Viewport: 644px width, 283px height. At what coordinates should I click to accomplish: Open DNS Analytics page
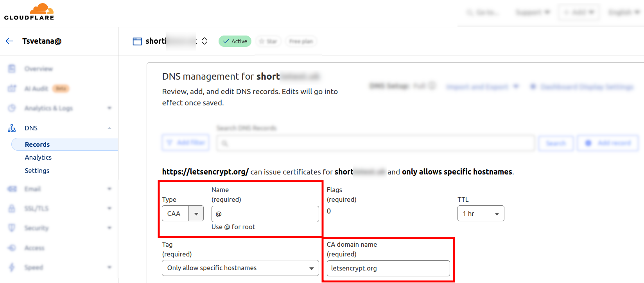[38, 157]
